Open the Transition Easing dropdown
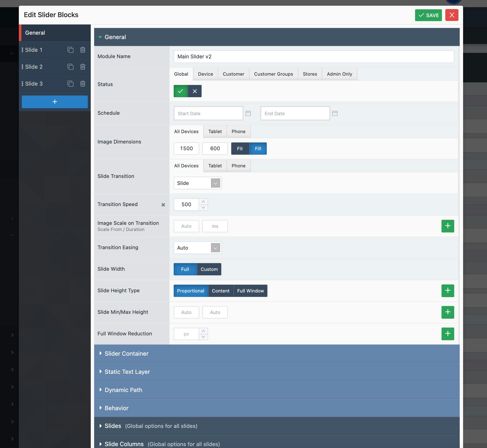This screenshot has height=448, width=487. coord(216,247)
